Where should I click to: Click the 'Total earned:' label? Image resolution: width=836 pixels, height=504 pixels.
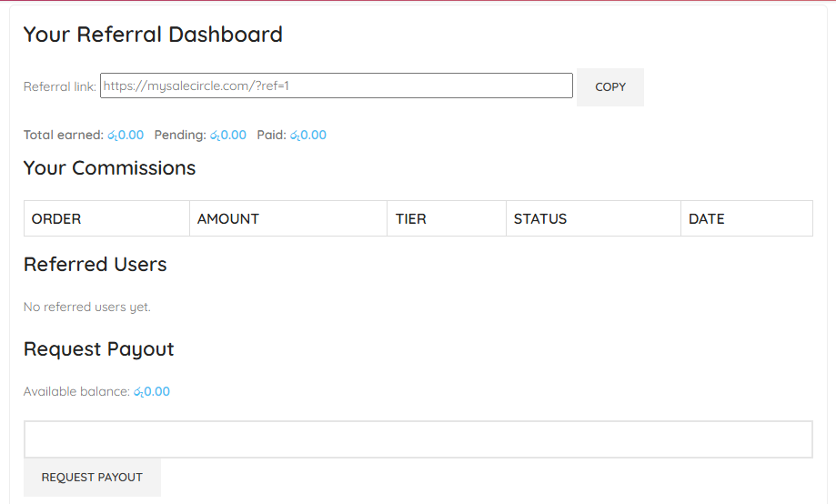[x=64, y=136]
